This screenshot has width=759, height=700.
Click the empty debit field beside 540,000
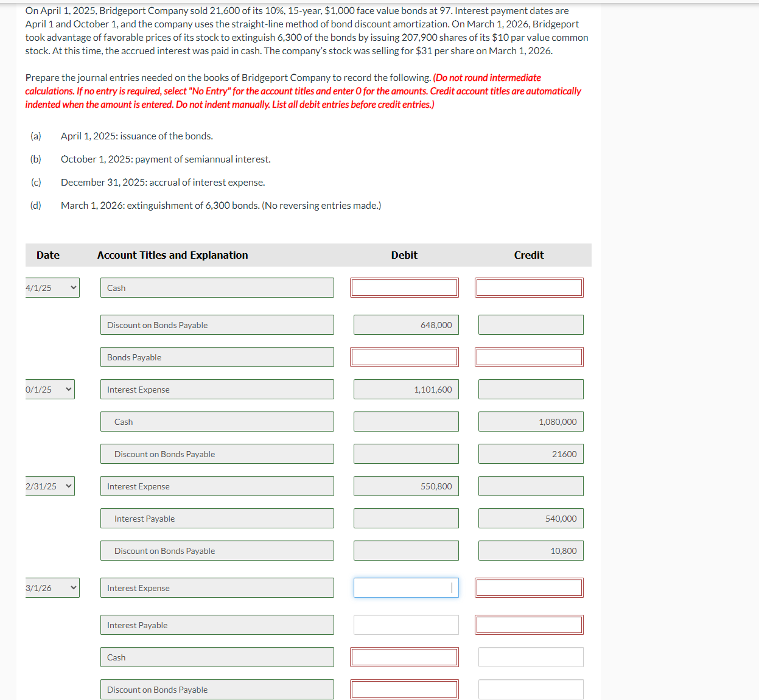406,519
